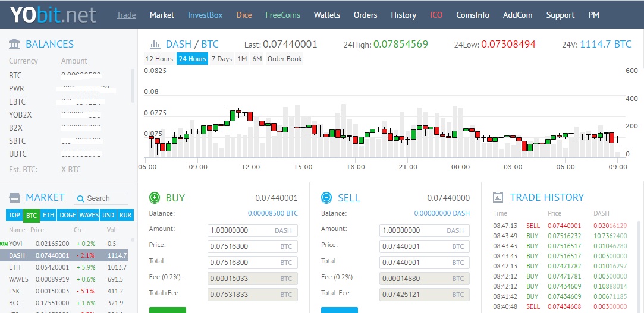Click the YObit.net logo
The width and height of the screenshot is (644, 313).
click(x=54, y=14)
